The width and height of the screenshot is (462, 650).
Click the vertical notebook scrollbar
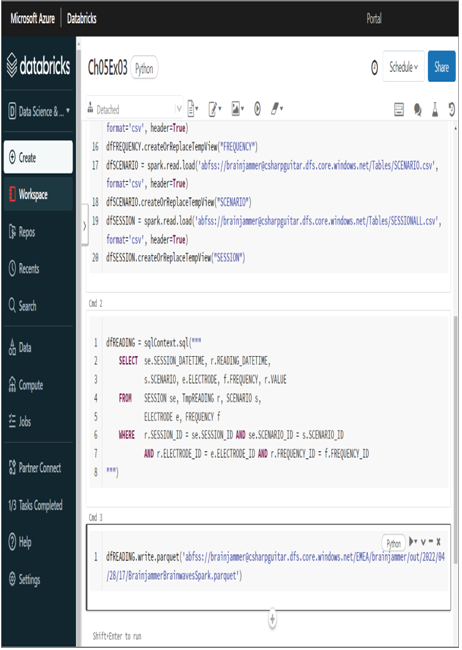(x=456, y=439)
